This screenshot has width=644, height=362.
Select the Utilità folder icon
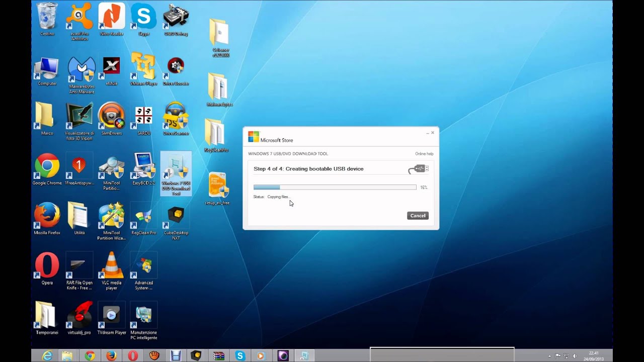[x=79, y=219]
